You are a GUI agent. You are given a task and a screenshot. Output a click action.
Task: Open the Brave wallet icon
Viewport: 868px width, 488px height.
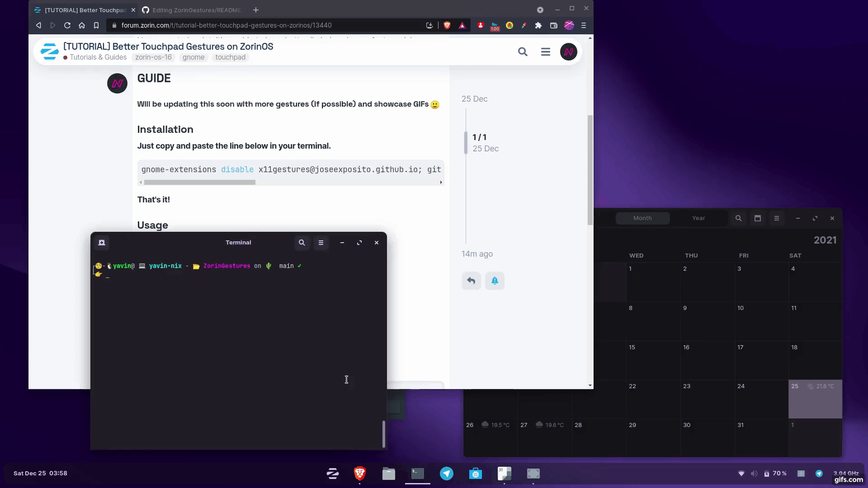[553, 25]
